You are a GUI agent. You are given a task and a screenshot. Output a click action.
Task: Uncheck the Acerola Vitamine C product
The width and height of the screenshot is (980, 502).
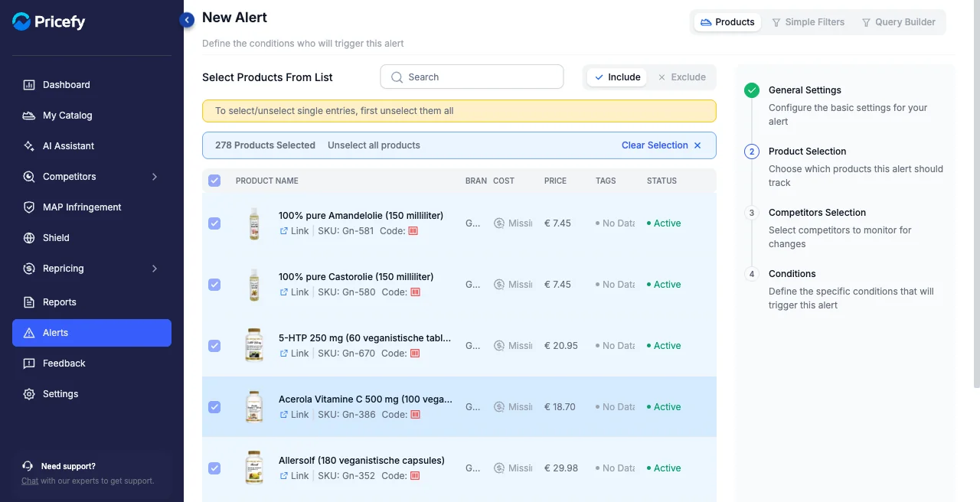[x=214, y=407]
